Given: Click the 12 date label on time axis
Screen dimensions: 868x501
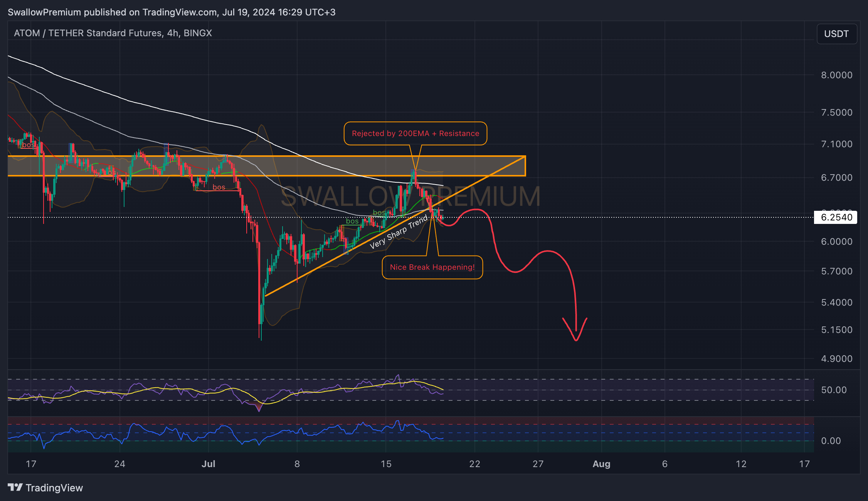Looking at the screenshot, I should pyautogui.click(x=741, y=464).
